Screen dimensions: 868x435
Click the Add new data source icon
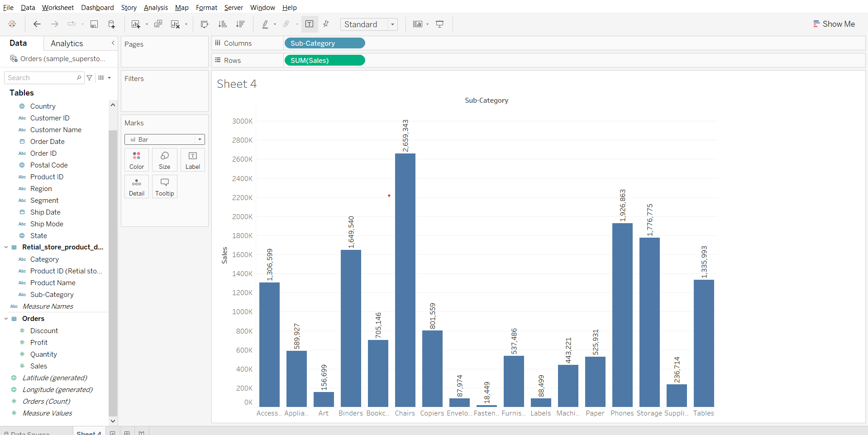tap(111, 24)
